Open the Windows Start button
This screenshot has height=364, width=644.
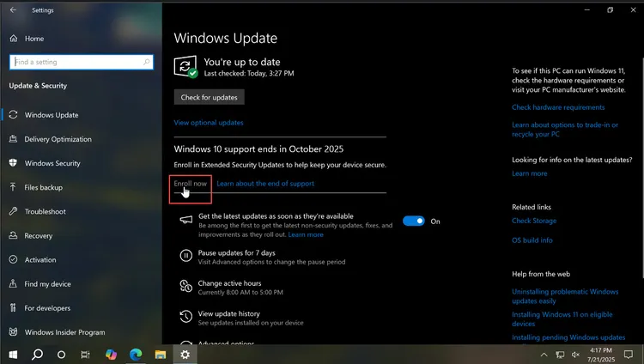13,355
